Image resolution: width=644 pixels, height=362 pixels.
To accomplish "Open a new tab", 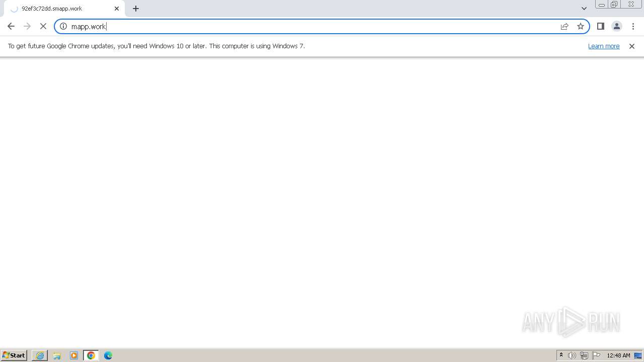I will (x=136, y=9).
